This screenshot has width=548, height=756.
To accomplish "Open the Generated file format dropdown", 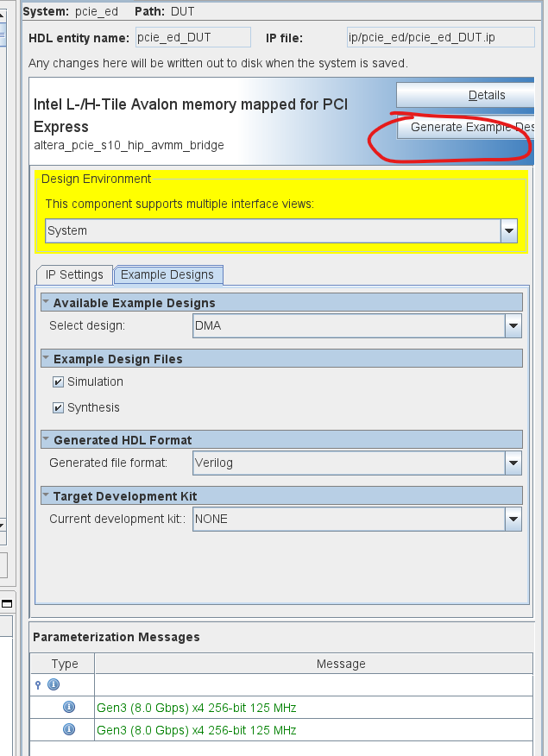I will [x=513, y=463].
